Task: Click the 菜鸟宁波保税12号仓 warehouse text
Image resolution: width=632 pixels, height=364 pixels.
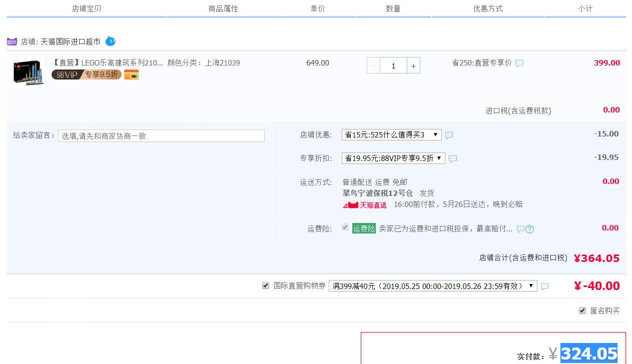Action: (x=378, y=193)
